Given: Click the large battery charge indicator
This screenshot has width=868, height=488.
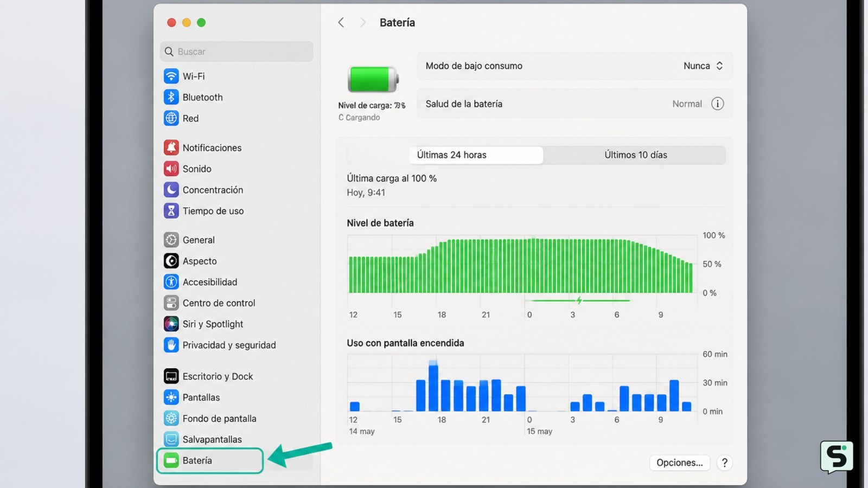Looking at the screenshot, I should pyautogui.click(x=373, y=79).
